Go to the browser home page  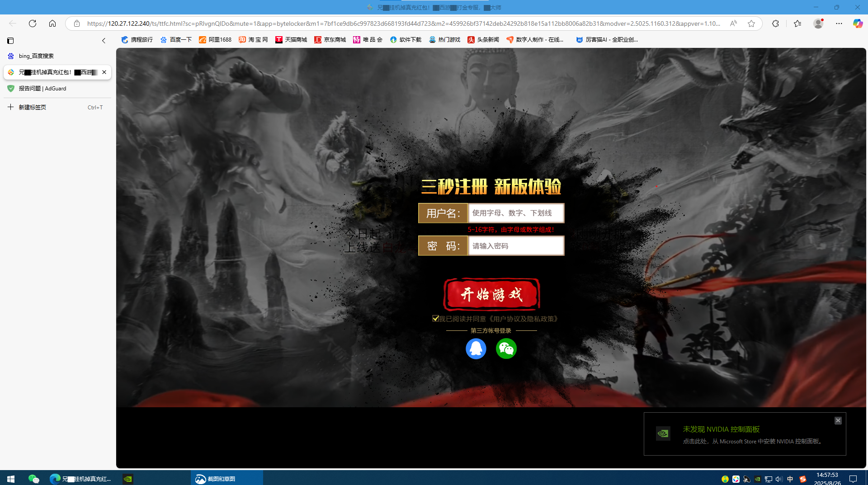pos(52,24)
